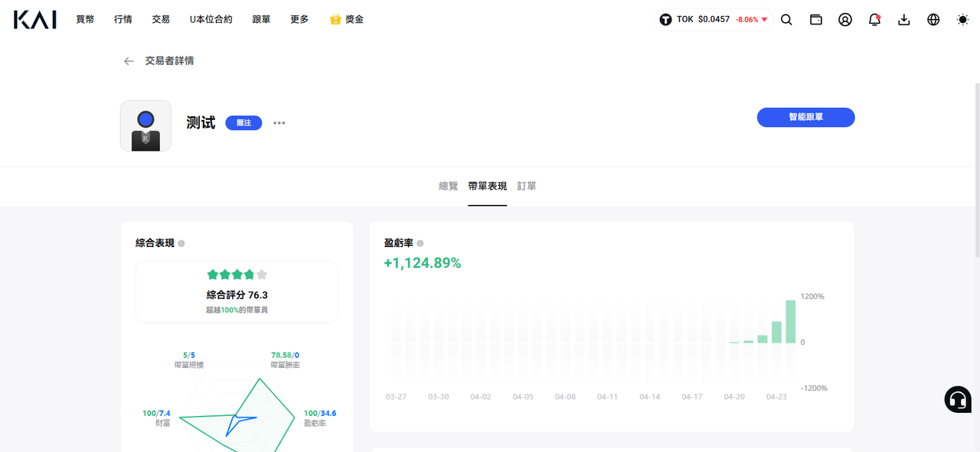Open the U本位合約 menu
Viewport: 980px width, 452px height.
click(211, 20)
